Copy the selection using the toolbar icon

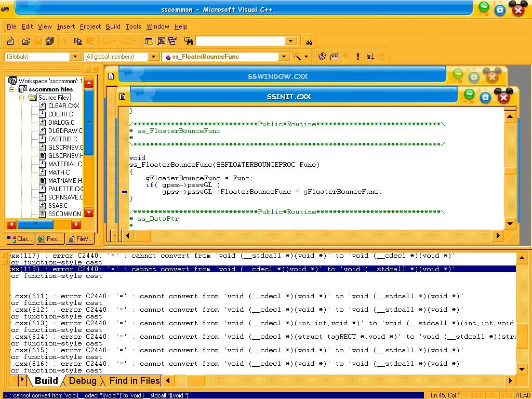(78, 41)
